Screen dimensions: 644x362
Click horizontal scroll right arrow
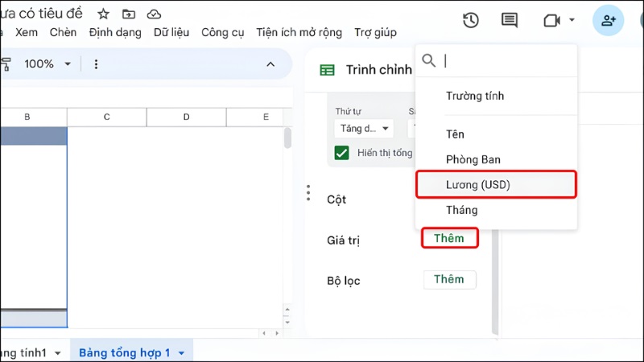pos(277,333)
